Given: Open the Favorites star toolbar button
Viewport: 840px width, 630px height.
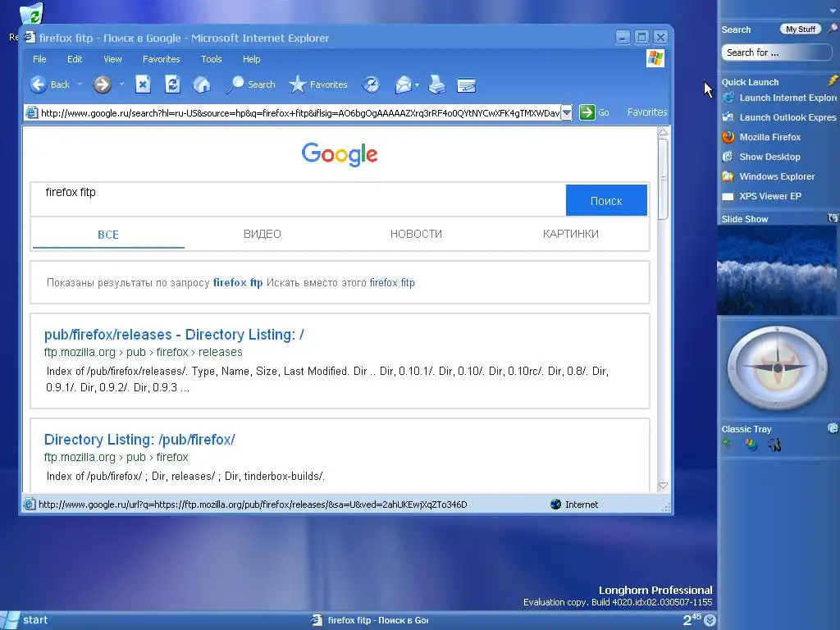Looking at the screenshot, I should (318, 84).
